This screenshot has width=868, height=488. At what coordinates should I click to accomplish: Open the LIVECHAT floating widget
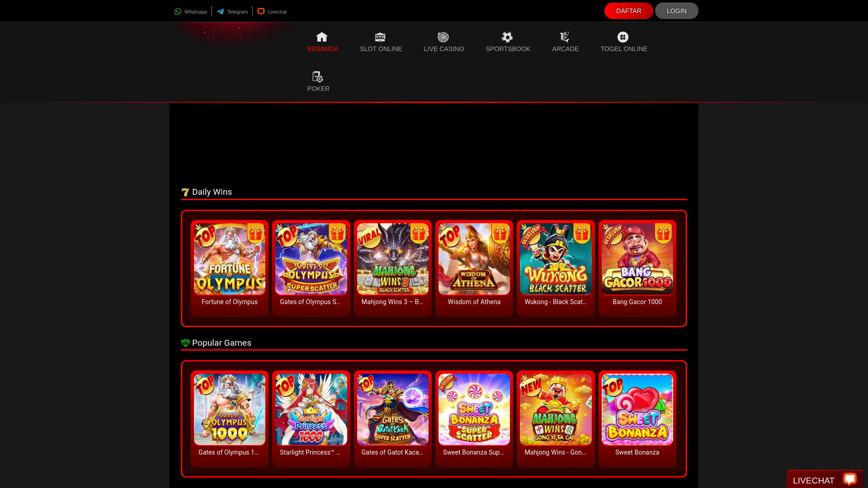[x=824, y=480]
